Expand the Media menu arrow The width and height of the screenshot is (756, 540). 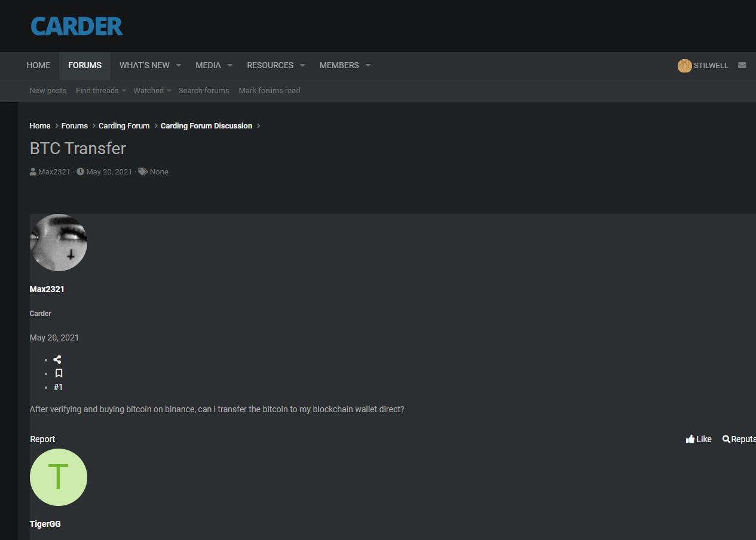[229, 65]
